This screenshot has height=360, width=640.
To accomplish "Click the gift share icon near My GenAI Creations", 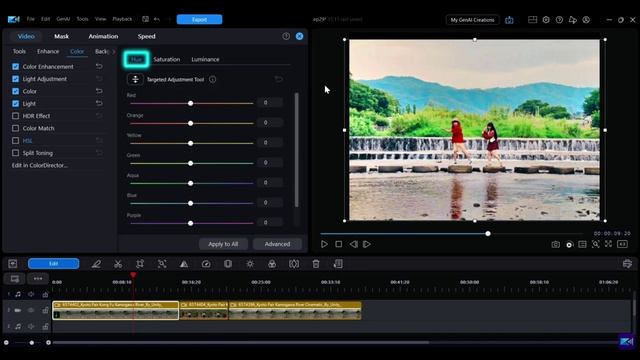I will (x=509, y=20).
